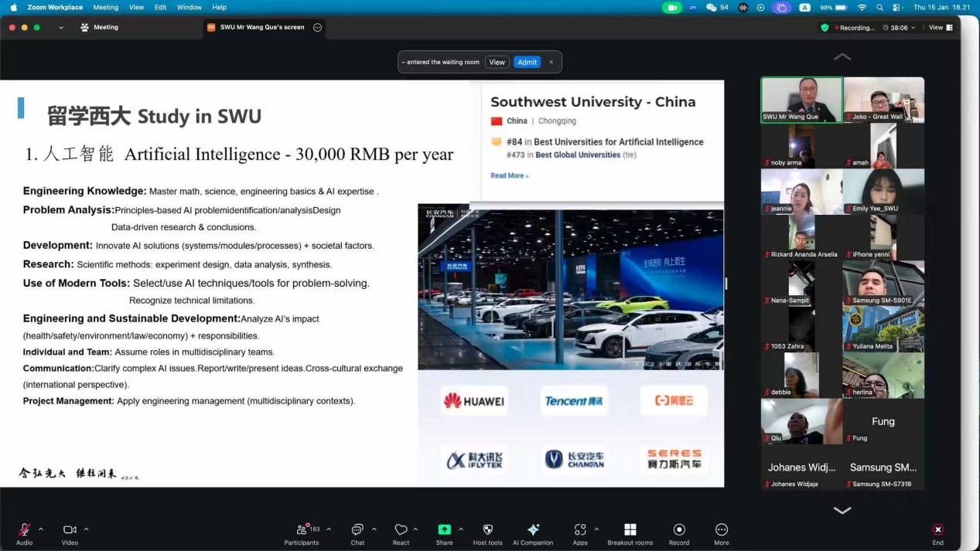The width and height of the screenshot is (980, 551).
Task: Admit the waiting room participant
Action: [x=527, y=62]
